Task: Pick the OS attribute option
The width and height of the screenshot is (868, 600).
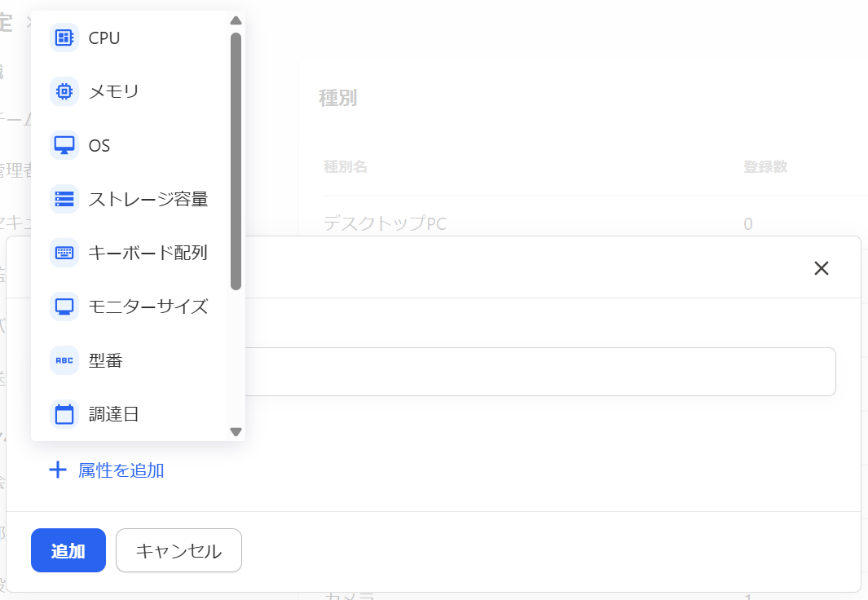Action: coord(130,145)
